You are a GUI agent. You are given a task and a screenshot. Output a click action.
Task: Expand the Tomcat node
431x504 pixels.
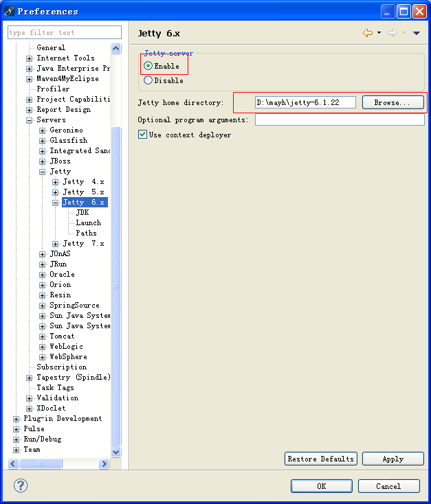(x=42, y=336)
